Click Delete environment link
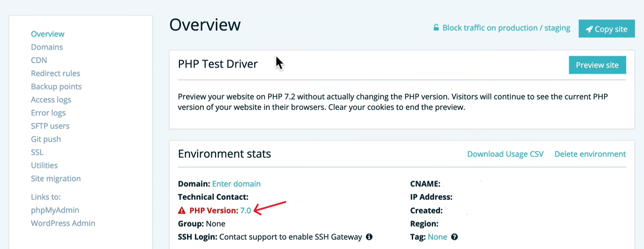This screenshot has width=644, height=249. click(x=590, y=154)
